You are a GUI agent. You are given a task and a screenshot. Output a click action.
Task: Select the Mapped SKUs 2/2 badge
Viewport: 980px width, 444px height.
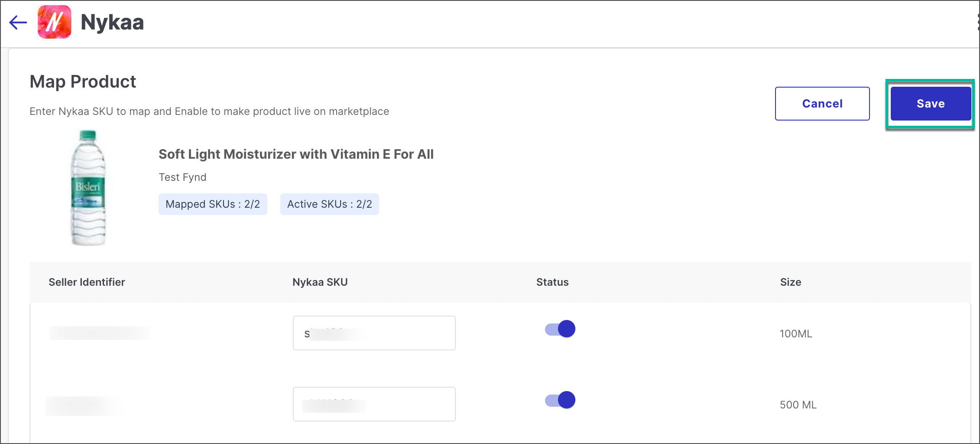[x=212, y=204]
